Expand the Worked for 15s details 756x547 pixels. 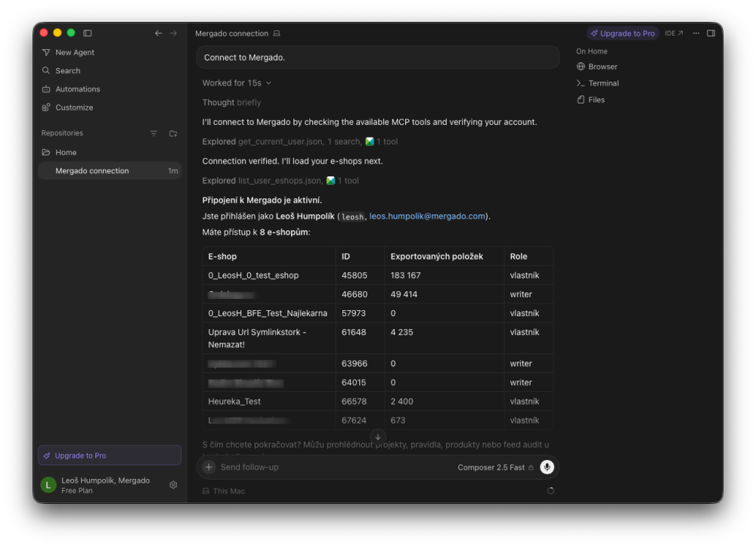point(237,83)
